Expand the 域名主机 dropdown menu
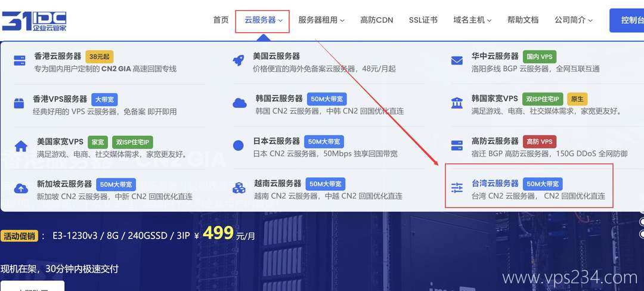644x291 pixels. coord(472,20)
